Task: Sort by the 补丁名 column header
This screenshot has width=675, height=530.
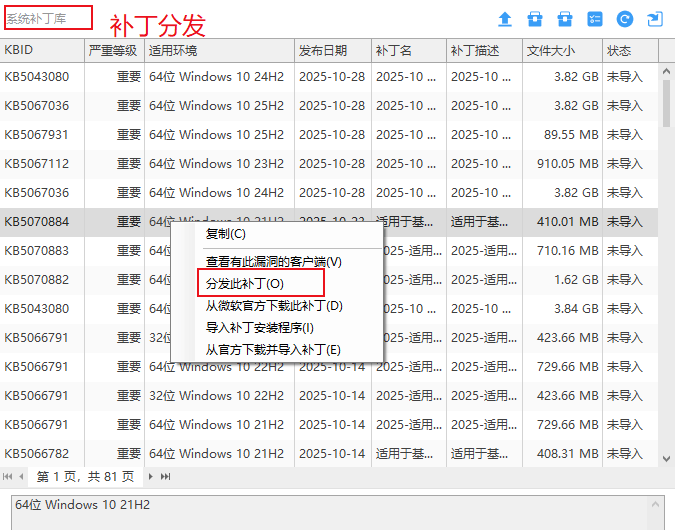Action: tap(409, 50)
